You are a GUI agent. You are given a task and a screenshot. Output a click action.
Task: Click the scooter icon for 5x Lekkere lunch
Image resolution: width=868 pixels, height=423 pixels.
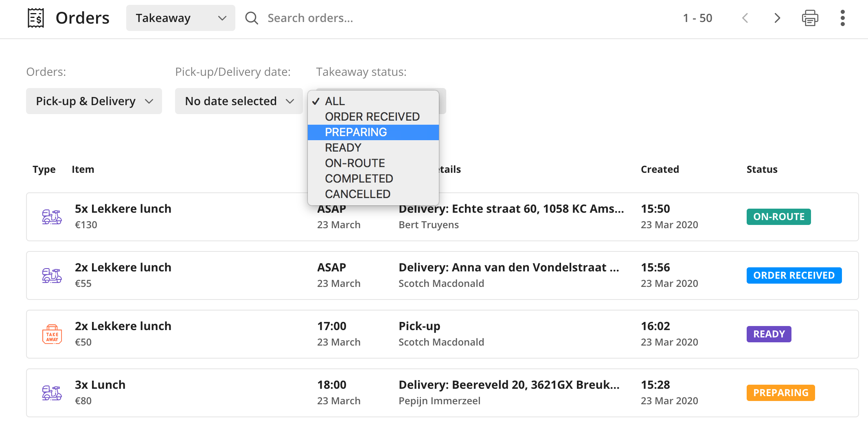(52, 217)
